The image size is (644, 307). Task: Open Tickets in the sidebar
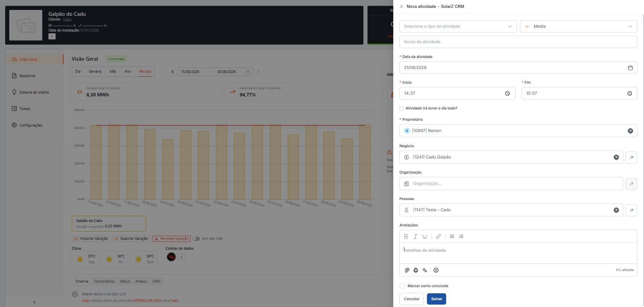point(34,109)
